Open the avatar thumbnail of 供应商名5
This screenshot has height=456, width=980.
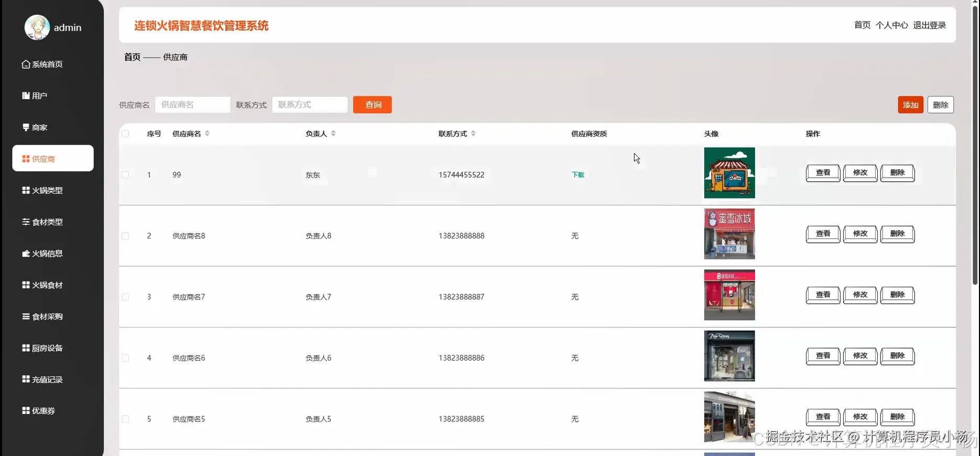coord(729,417)
